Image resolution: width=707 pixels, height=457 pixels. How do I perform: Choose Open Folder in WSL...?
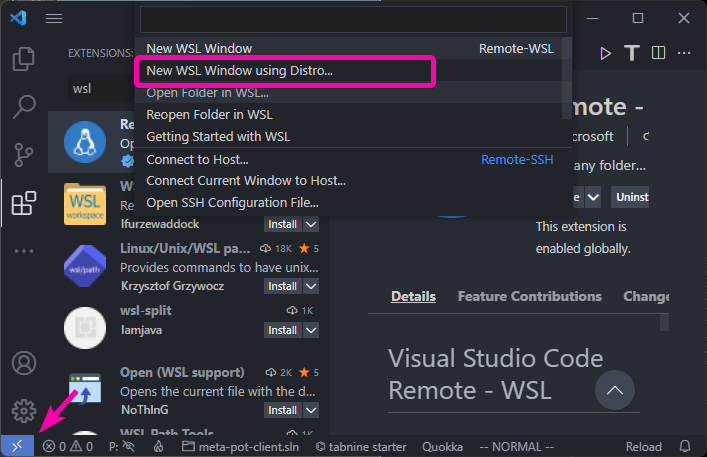click(x=350, y=92)
